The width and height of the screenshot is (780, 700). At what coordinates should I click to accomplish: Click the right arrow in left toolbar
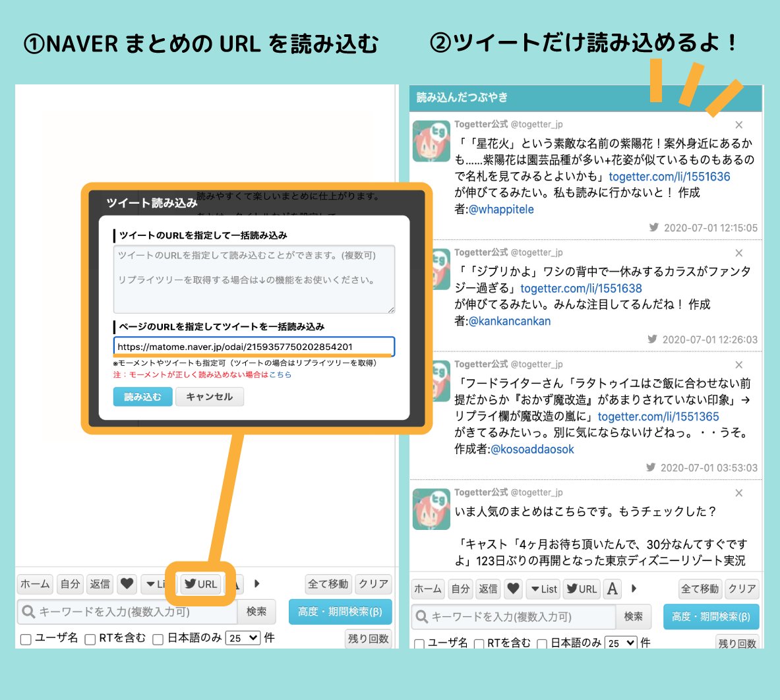pyautogui.click(x=256, y=584)
